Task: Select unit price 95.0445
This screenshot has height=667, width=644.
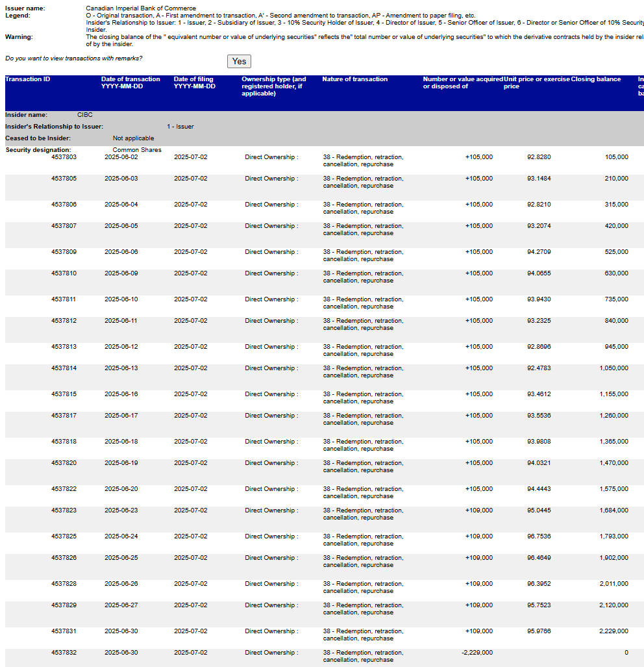Action: point(539,510)
